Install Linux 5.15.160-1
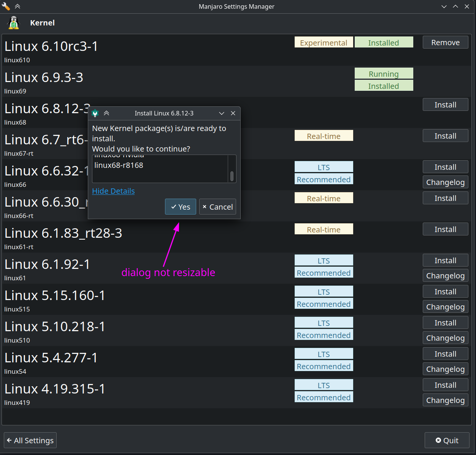 (x=446, y=292)
